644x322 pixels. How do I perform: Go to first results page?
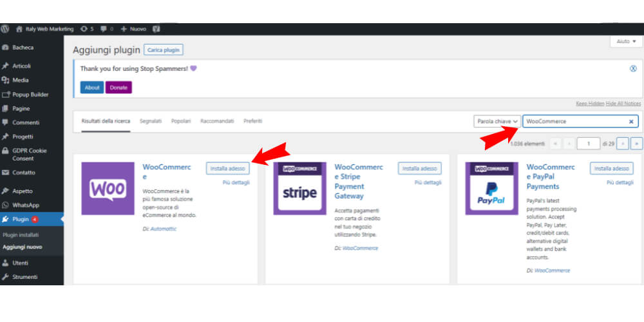point(556,144)
